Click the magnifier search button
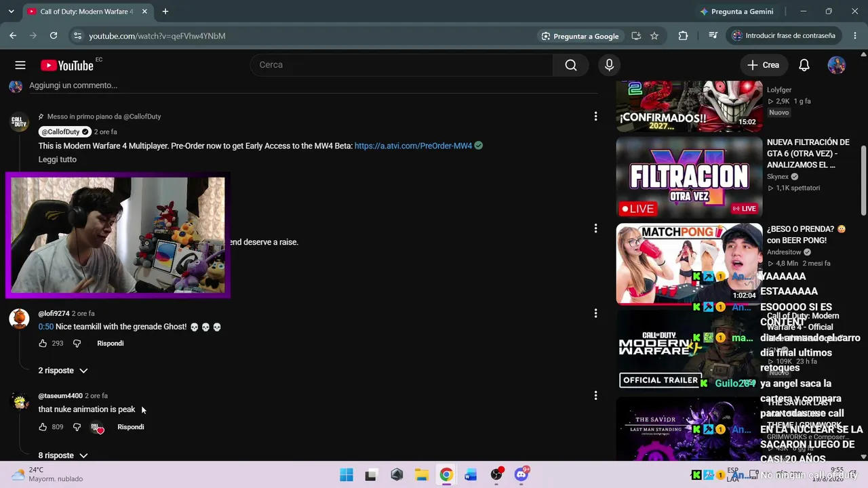The width and height of the screenshot is (868, 488). (x=571, y=65)
